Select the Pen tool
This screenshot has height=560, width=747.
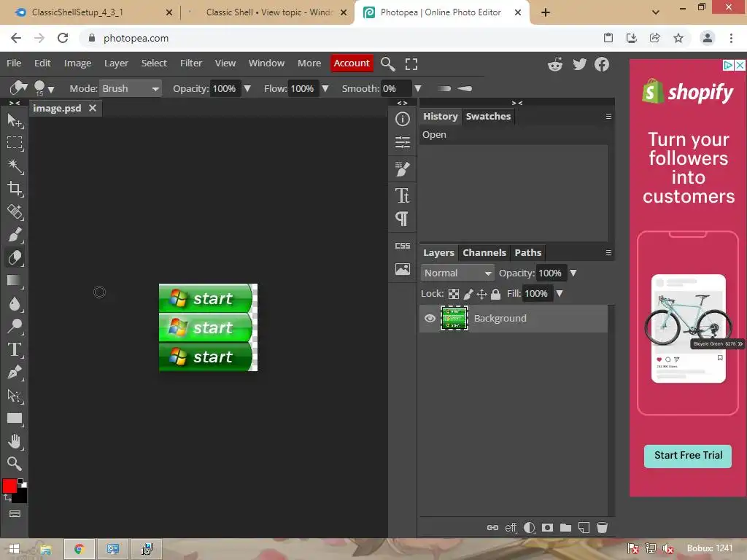[x=15, y=373]
